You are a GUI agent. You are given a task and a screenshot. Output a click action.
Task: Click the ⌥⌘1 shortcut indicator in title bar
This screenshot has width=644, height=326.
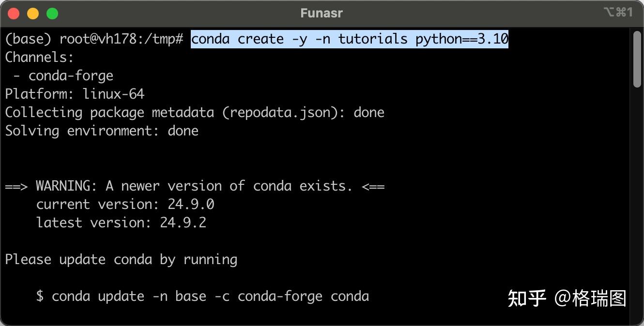pyautogui.click(x=618, y=13)
